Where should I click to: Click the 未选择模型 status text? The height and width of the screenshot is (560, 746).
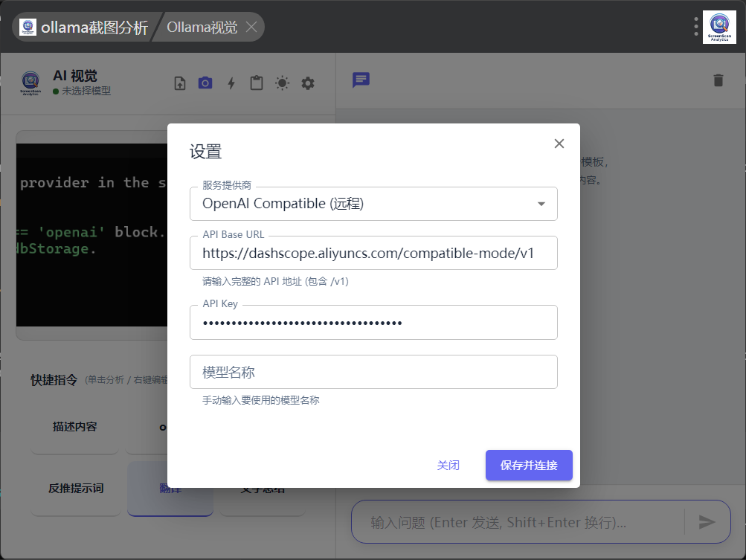[x=86, y=91]
